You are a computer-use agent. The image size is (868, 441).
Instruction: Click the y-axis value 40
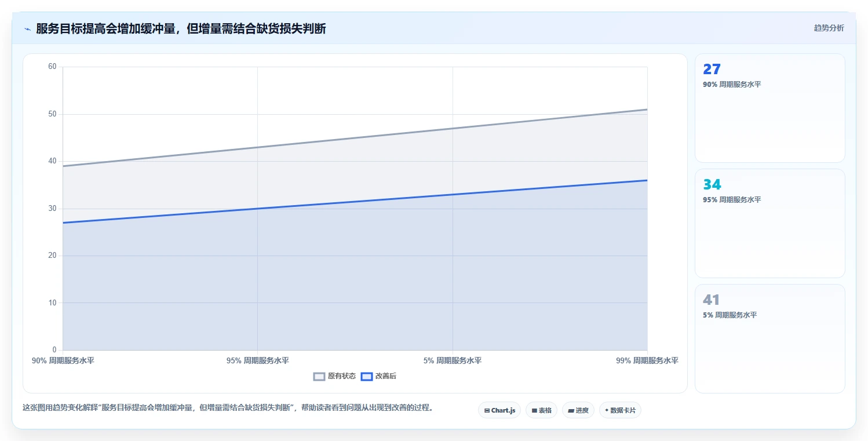click(52, 161)
